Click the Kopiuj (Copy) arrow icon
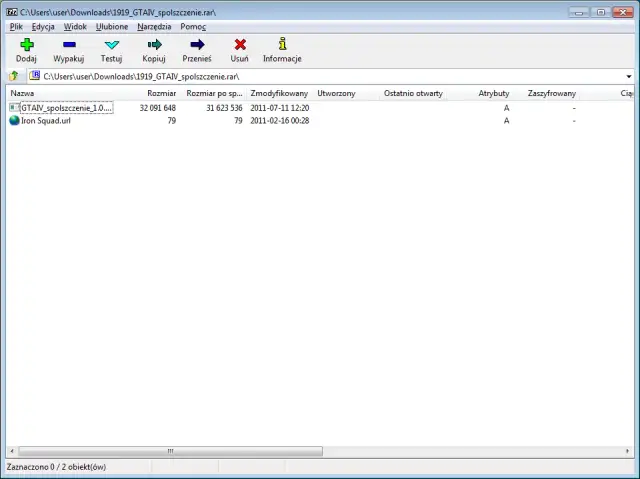Screen dimensions: 640x479 (154, 45)
